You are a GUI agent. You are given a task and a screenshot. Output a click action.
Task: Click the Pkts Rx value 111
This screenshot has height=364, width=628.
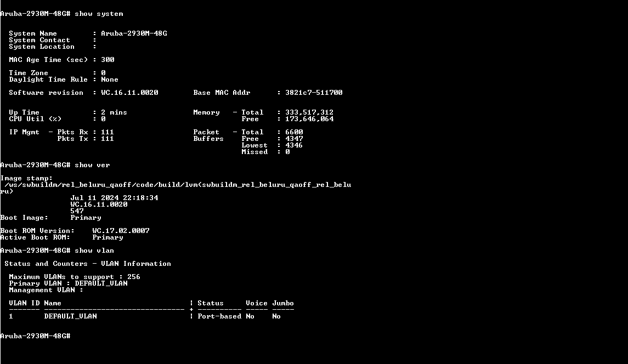pos(108,132)
